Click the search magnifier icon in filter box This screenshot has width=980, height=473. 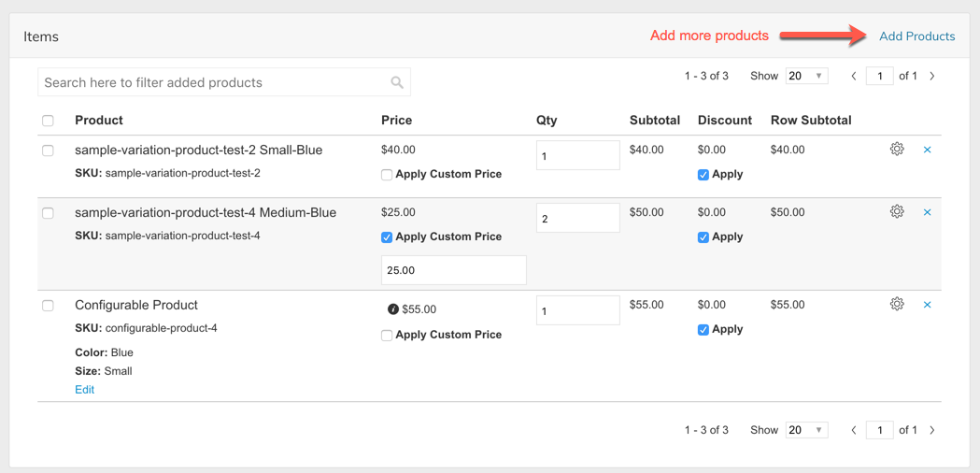[x=397, y=83]
